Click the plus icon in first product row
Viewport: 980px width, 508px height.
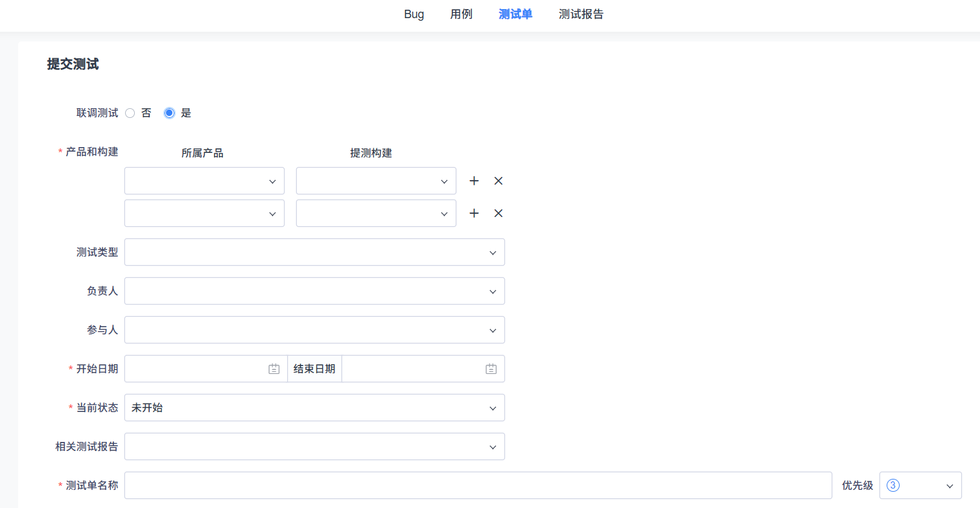(474, 181)
